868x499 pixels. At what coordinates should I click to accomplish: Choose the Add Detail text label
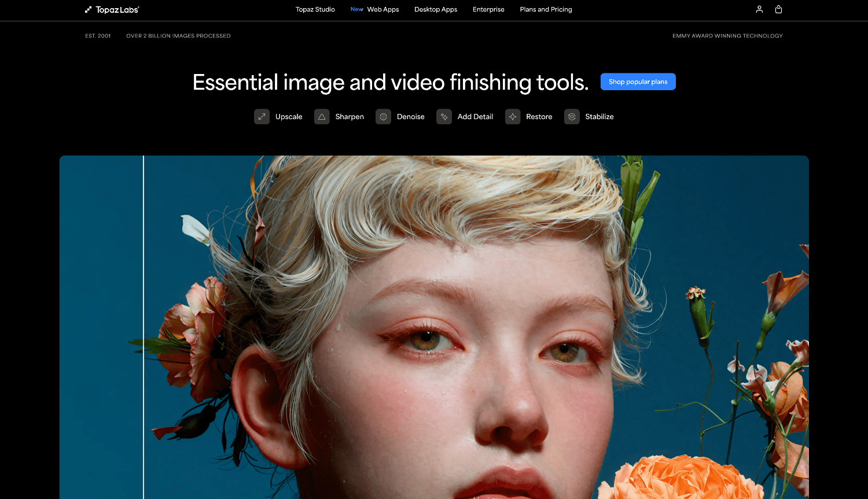click(x=475, y=117)
